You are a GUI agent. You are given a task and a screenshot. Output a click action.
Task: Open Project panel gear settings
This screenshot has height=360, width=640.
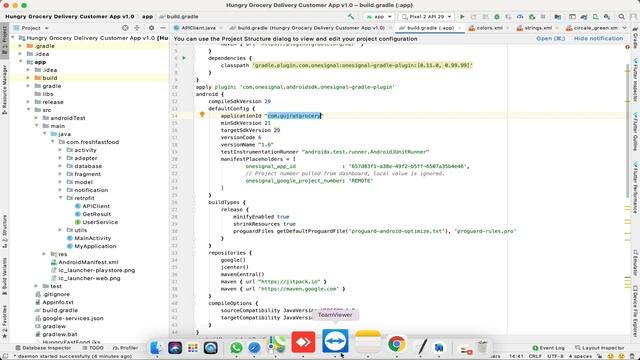pyautogui.click(x=151, y=28)
